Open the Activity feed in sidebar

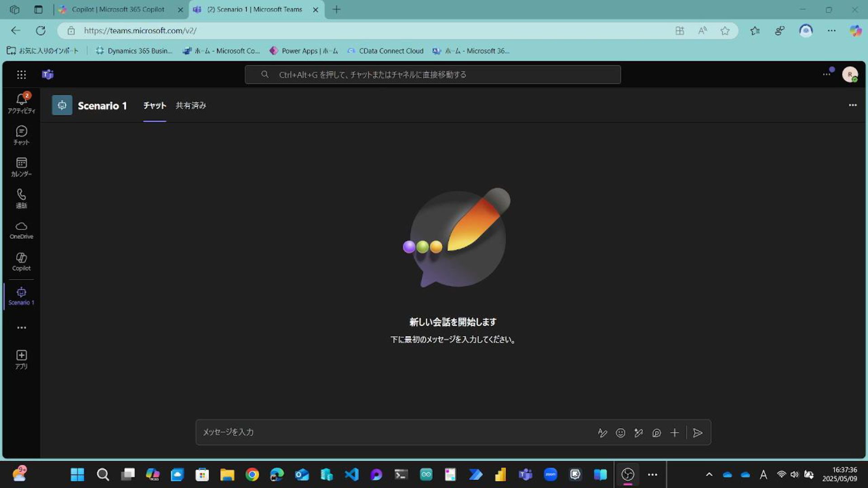21,103
